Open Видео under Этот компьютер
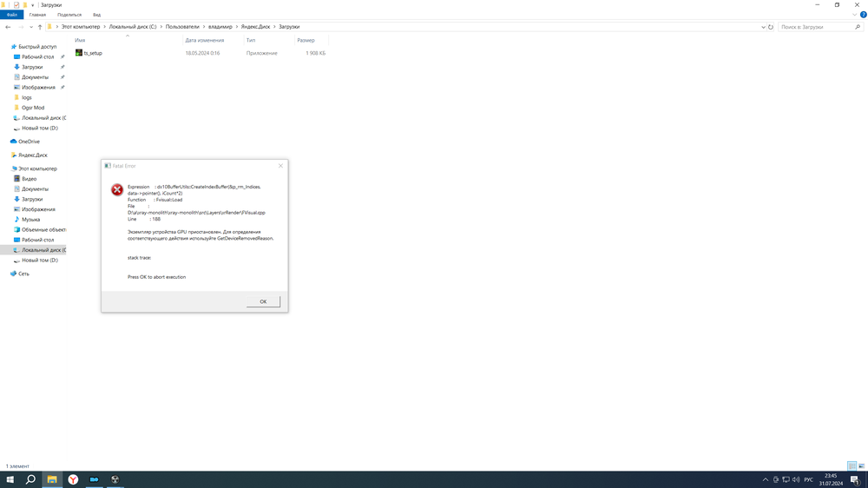This screenshot has height=488, width=868. (29, 179)
